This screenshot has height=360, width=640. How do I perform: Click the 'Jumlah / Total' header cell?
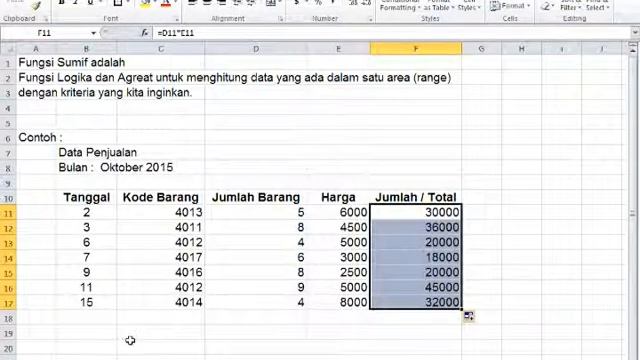click(416, 198)
